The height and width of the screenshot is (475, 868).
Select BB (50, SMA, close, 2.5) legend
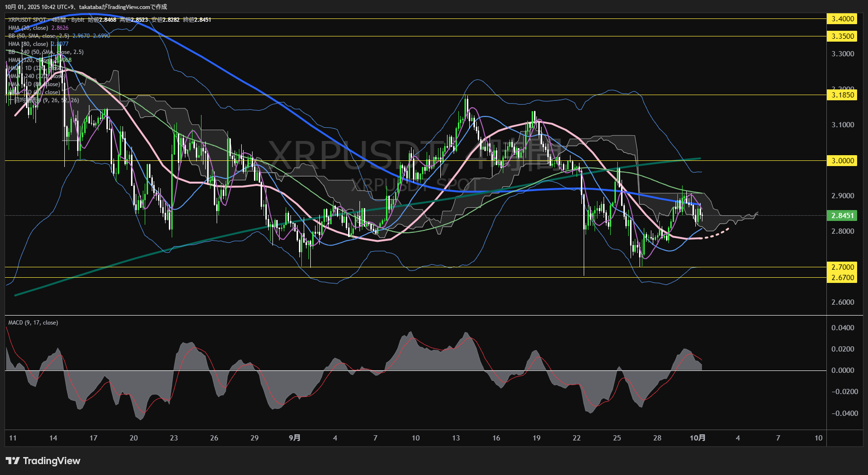tap(39, 36)
